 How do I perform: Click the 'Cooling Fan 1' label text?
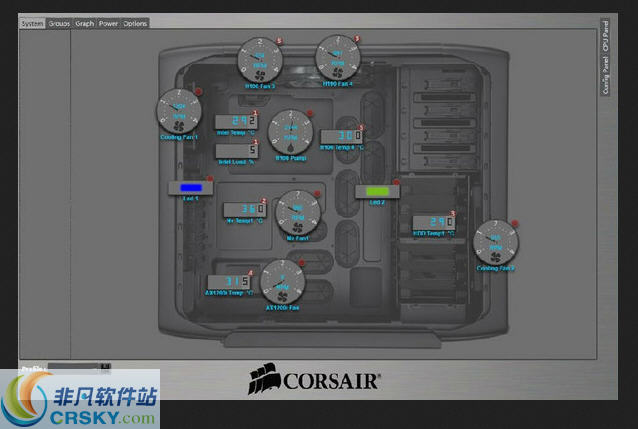click(x=179, y=137)
